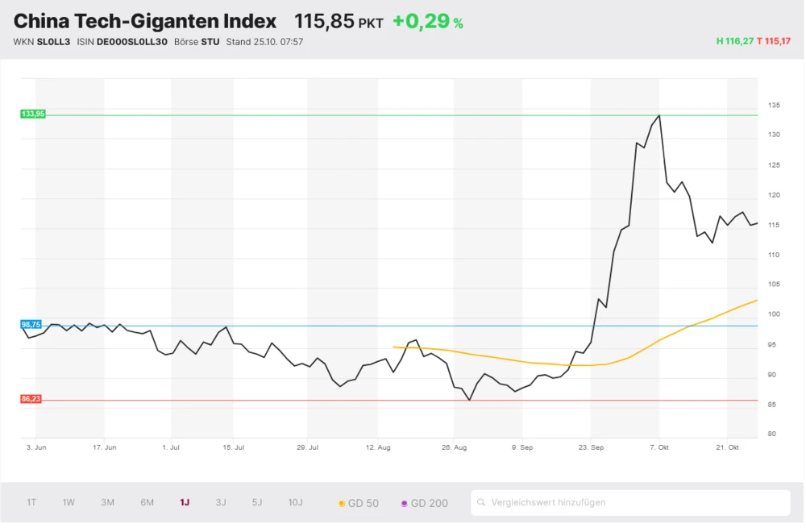The image size is (806, 532).
Task: Switch to the 1T intraday timeframe
Action: 31,502
